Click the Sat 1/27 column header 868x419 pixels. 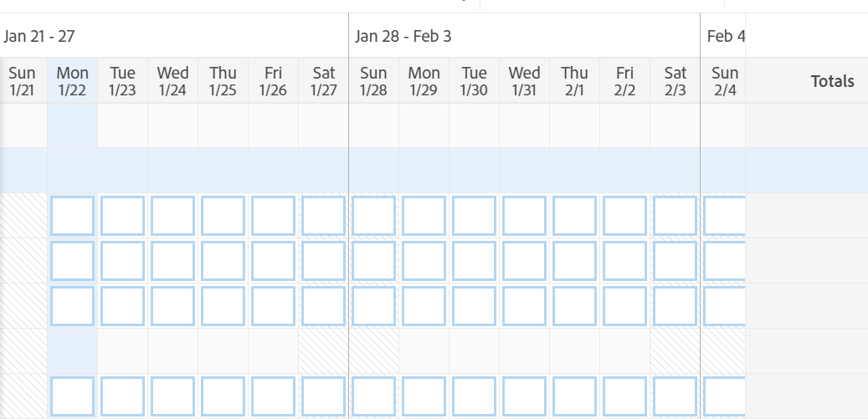323,81
